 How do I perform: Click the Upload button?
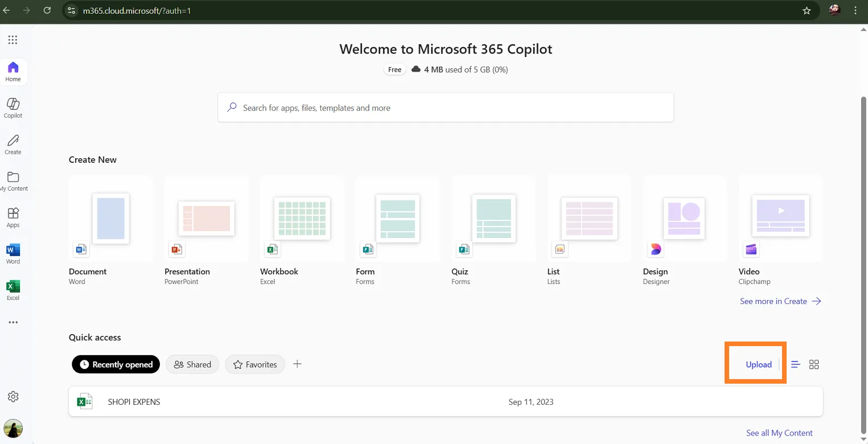coord(759,364)
